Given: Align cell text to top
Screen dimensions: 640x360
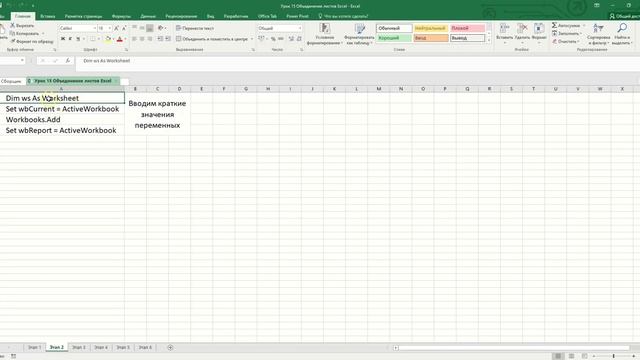Looking at the screenshot, I should pos(134,28).
